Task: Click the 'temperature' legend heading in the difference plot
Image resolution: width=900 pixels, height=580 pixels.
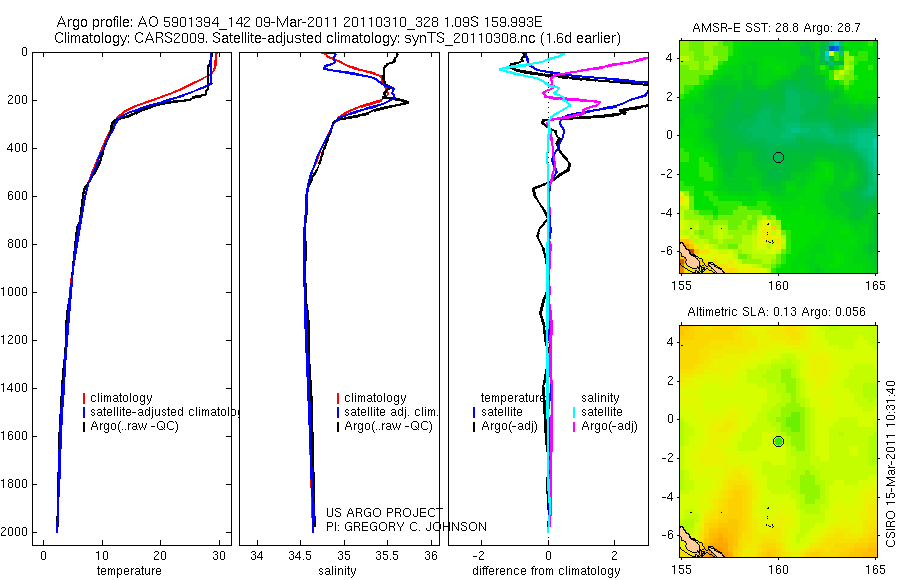Action: coord(513,398)
